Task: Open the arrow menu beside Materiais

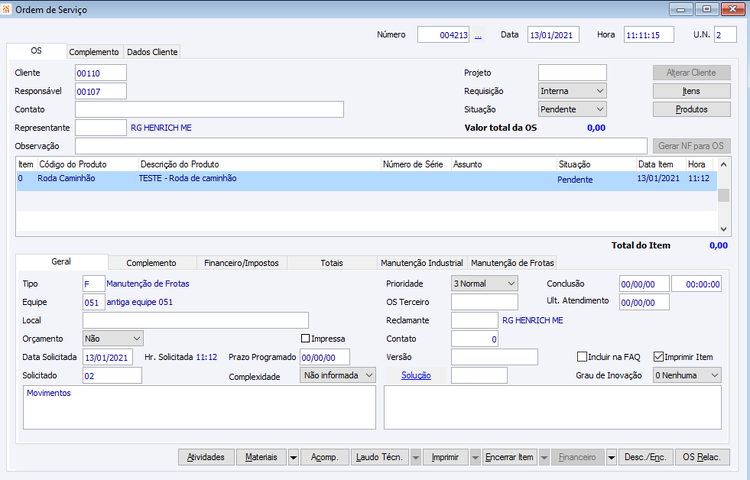Action: coord(293,458)
